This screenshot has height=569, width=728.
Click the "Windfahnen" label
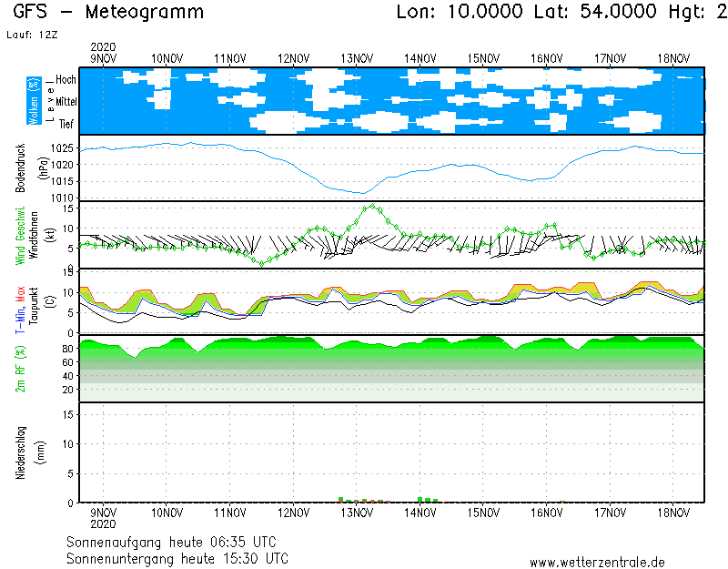[34, 235]
